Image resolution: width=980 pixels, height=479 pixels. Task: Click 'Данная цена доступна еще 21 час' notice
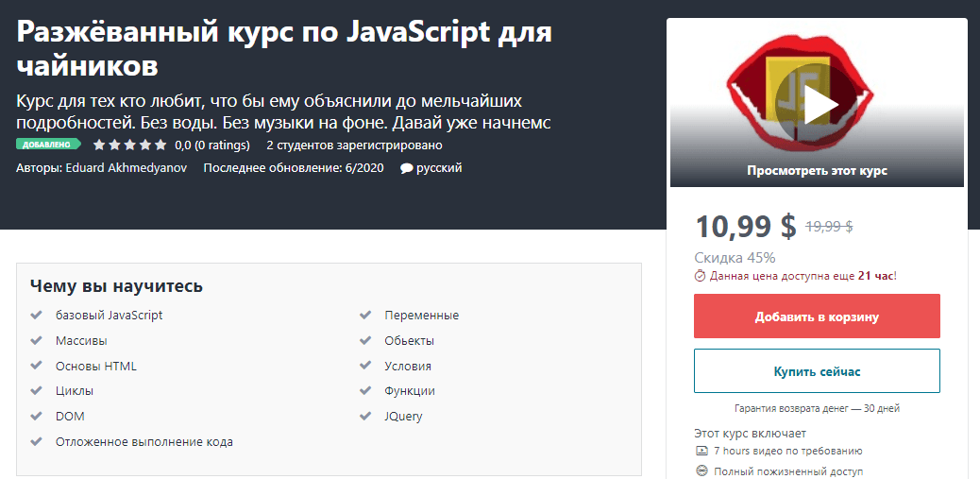tap(803, 275)
